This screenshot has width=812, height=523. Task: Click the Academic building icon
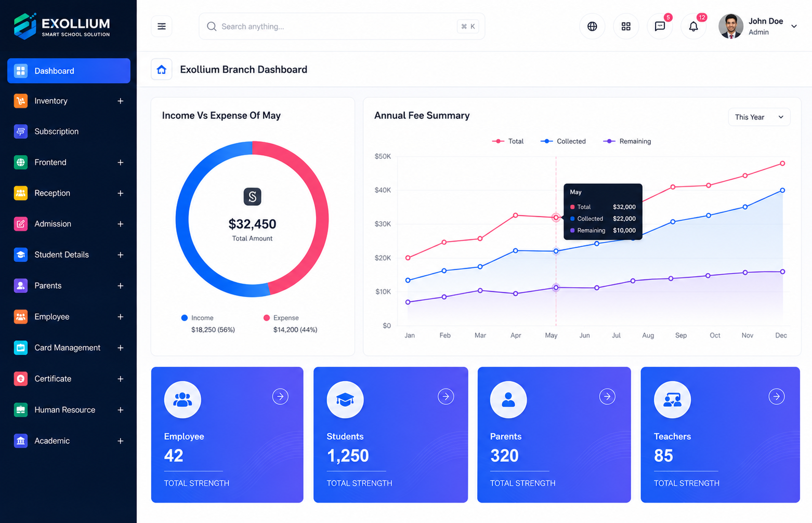click(x=21, y=441)
